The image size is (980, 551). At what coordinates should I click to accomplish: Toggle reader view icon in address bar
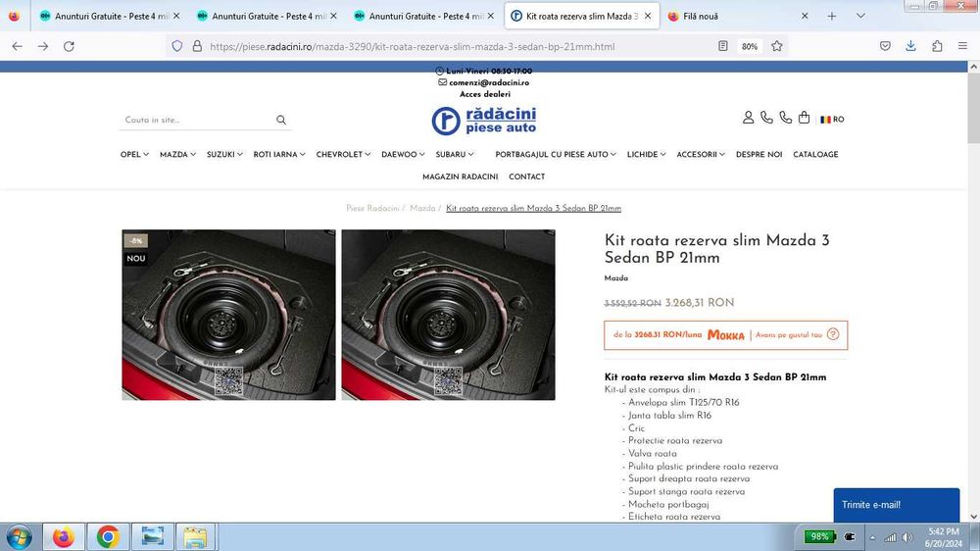[x=722, y=46]
